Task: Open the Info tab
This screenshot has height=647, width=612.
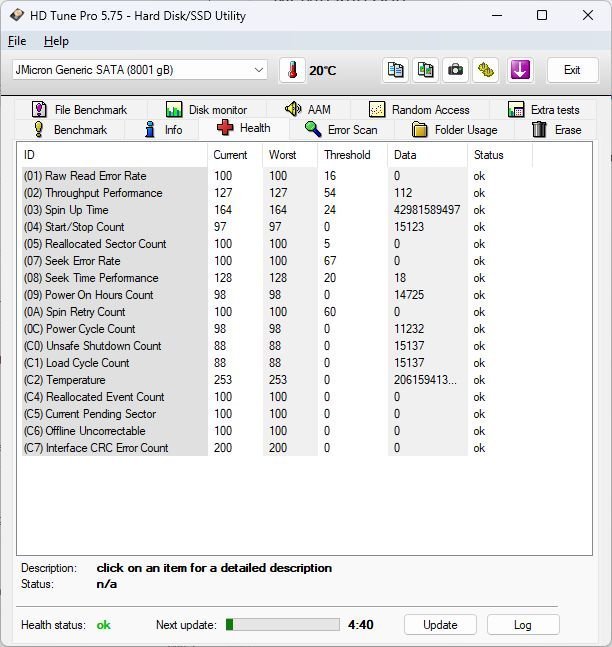Action: point(163,130)
